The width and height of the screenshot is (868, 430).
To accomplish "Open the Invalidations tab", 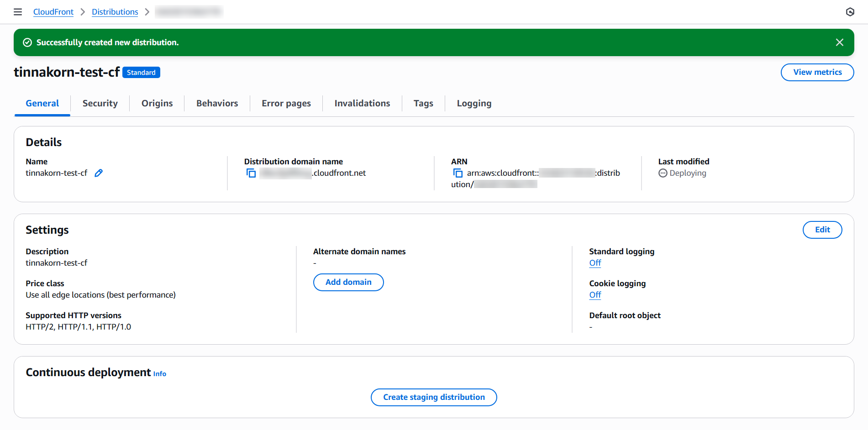I will 362,103.
